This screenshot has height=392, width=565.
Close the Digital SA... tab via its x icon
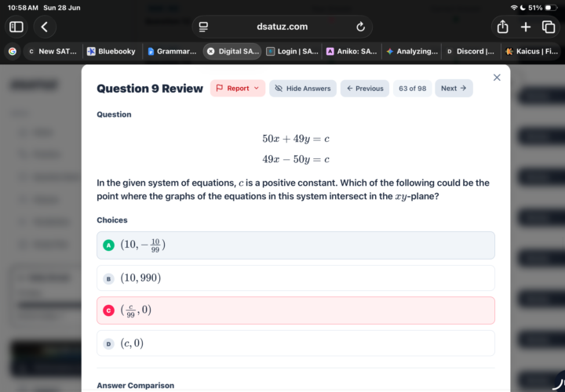click(211, 52)
